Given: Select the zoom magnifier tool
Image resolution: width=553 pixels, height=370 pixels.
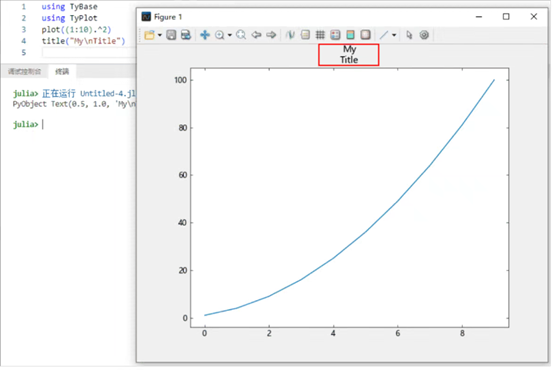Looking at the screenshot, I should coord(220,35).
